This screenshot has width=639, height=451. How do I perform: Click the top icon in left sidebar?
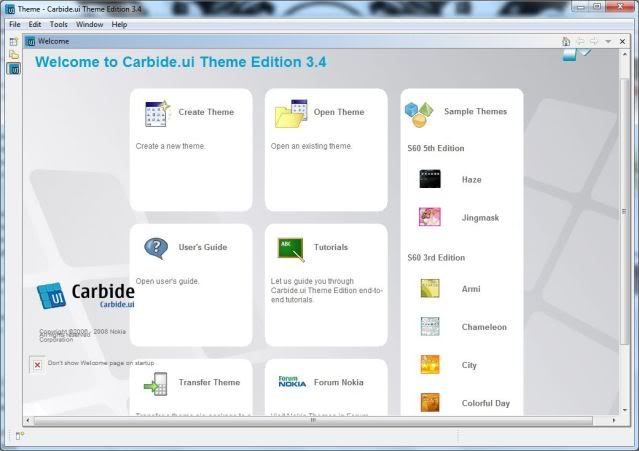14,41
